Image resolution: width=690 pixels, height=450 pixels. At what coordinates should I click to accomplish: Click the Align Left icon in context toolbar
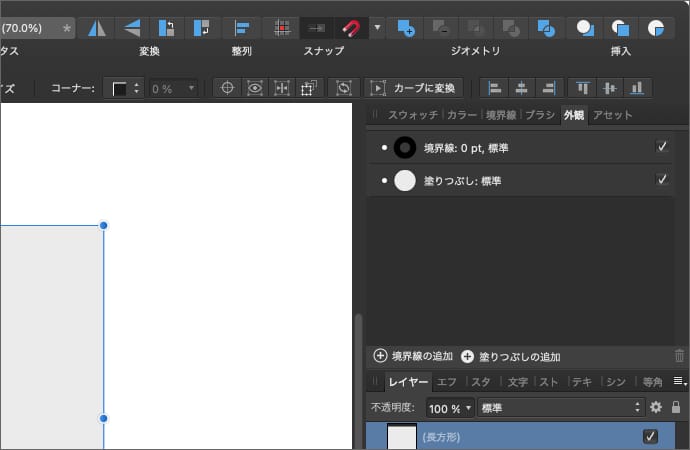[x=493, y=88]
